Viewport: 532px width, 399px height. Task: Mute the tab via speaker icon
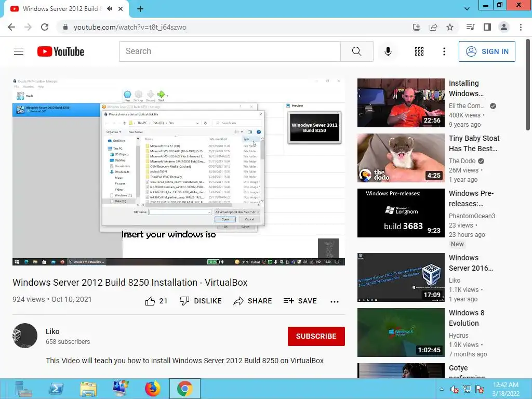(109, 9)
